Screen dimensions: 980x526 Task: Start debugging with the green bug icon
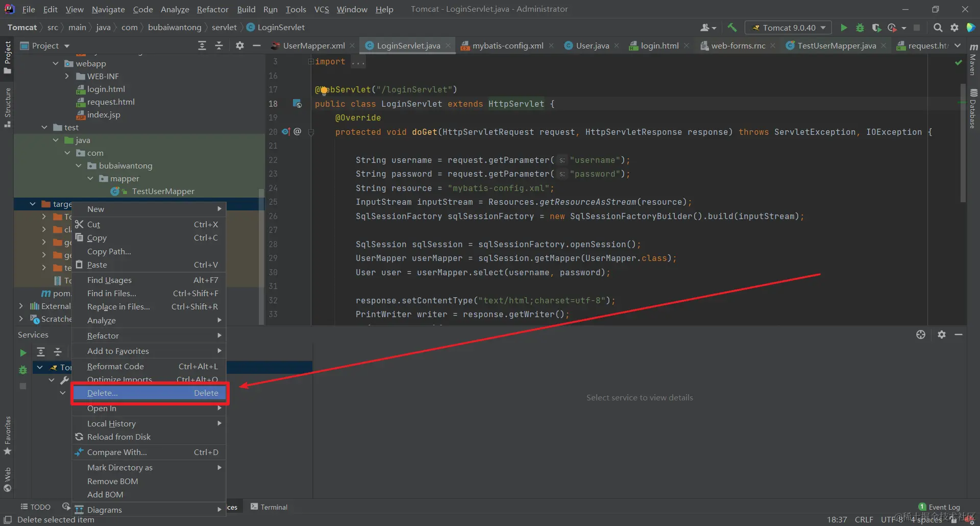pyautogui.click(x=860, y=28)
